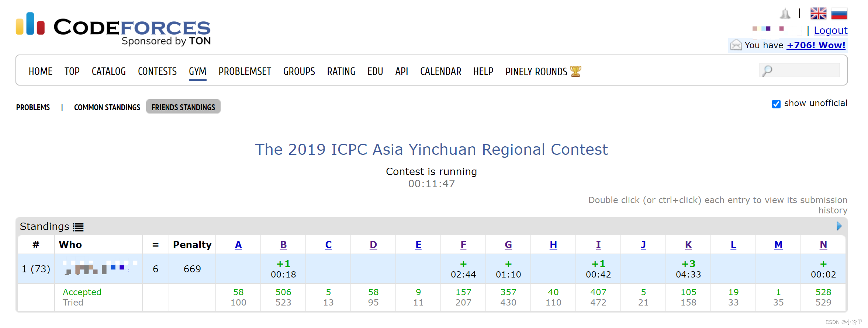The height and width of the screenshot is (328, 868).
Task: Click the penalty value 669
Action: 192,269
